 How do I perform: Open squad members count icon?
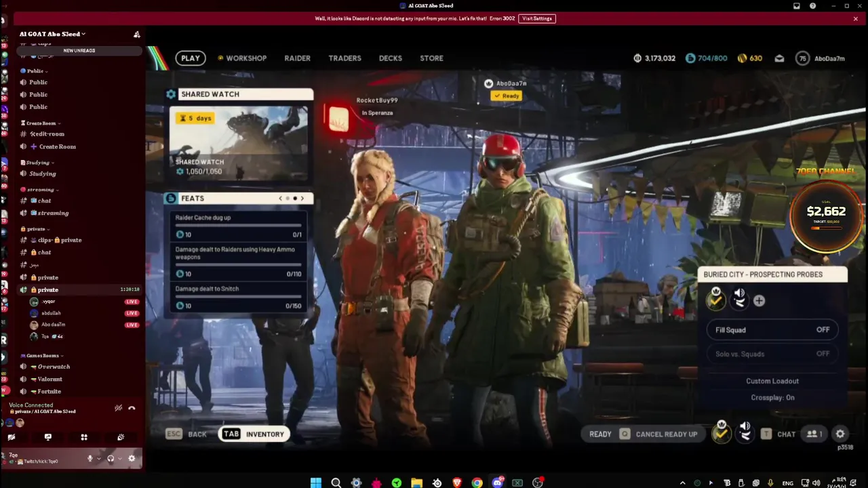[813, 434]
